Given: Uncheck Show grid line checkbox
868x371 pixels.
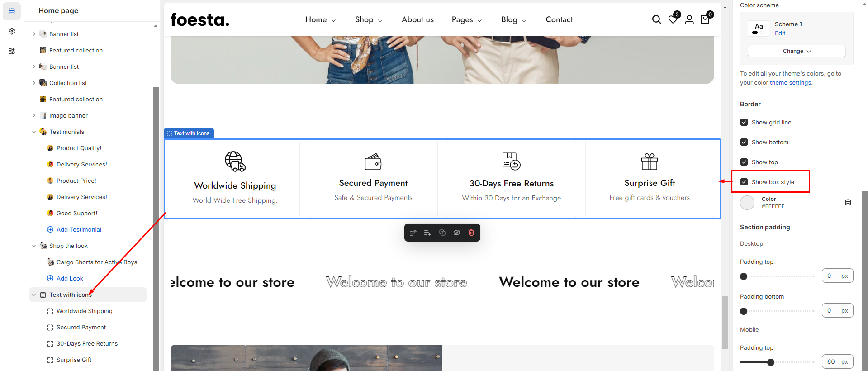Looking at the screenshot, I should pos(744,122).
